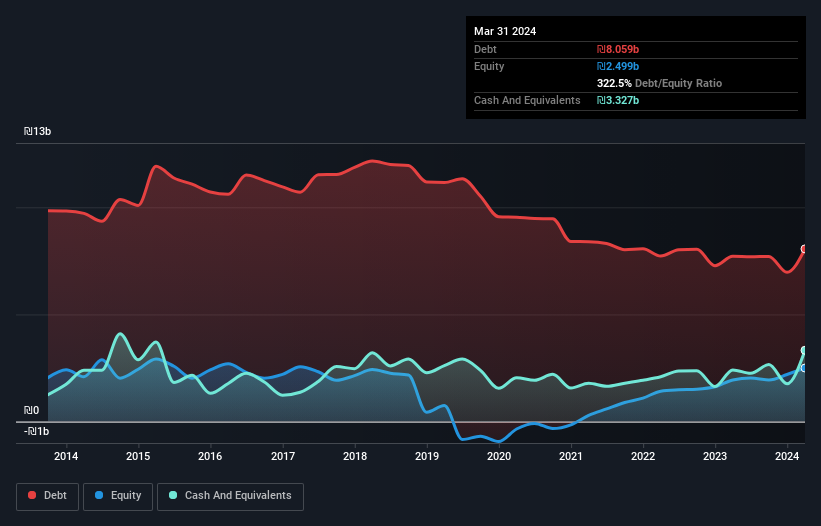821x526 pixels.
Task: Click the 322.5% Debt/Equity Ratio text
Action: [x=659, y=83]
